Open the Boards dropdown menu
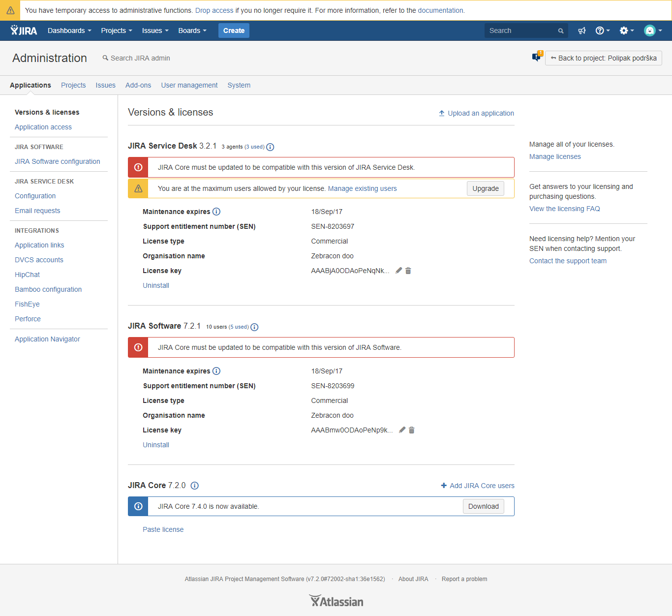The image size is (672, 616). pos(192,30)
